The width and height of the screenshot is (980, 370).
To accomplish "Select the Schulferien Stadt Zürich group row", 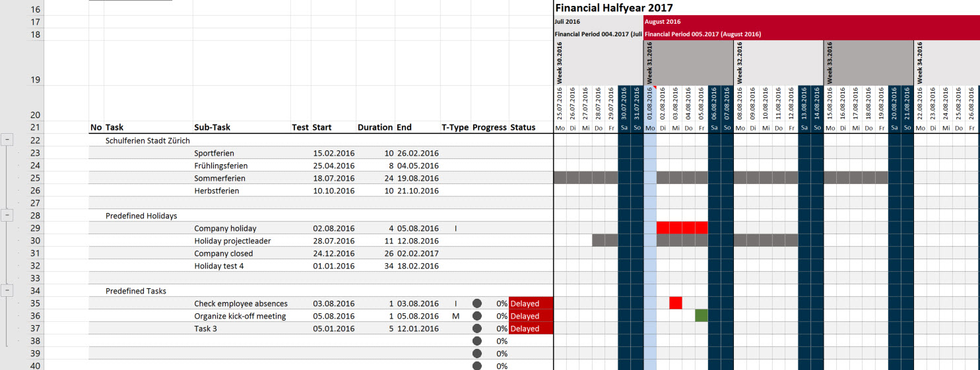I will point(148,140).
